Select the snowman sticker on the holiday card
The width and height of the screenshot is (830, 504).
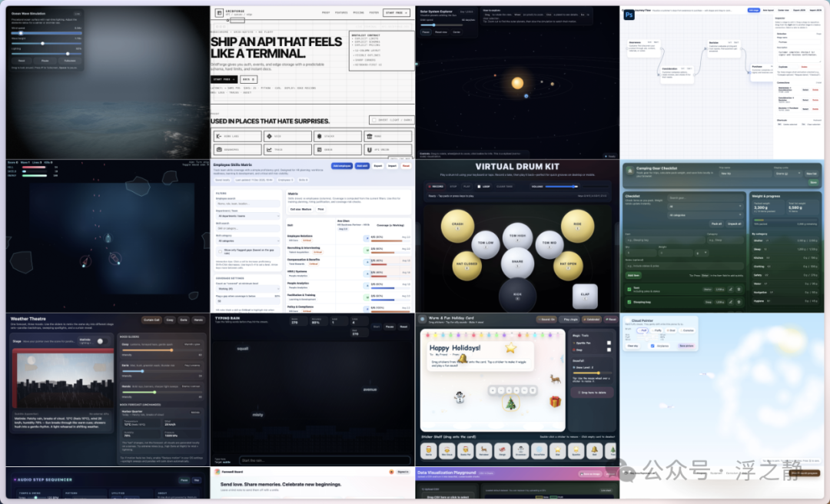[460, 397]
